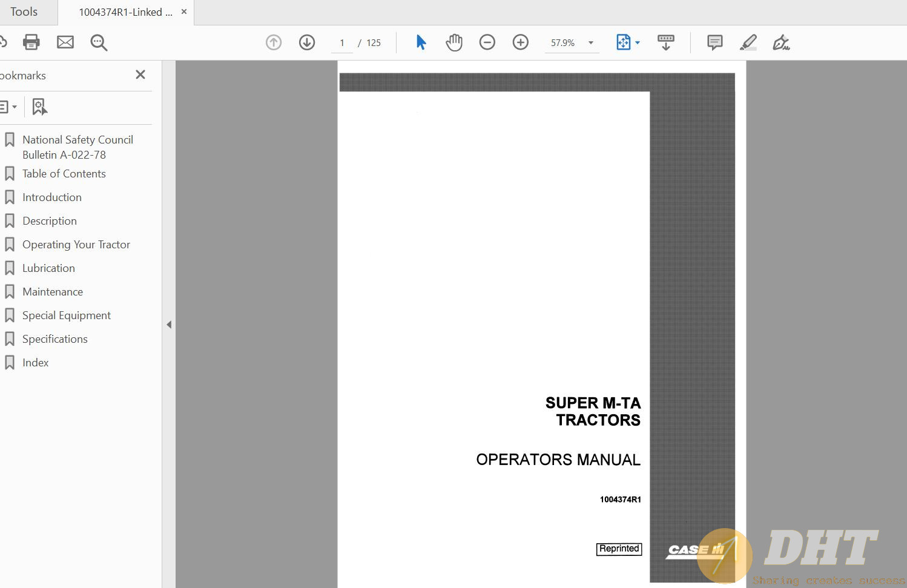Jump to the Introduction bookmark
Screen dimensions: 907x588
pyautogui.click(x=52, y=197)
